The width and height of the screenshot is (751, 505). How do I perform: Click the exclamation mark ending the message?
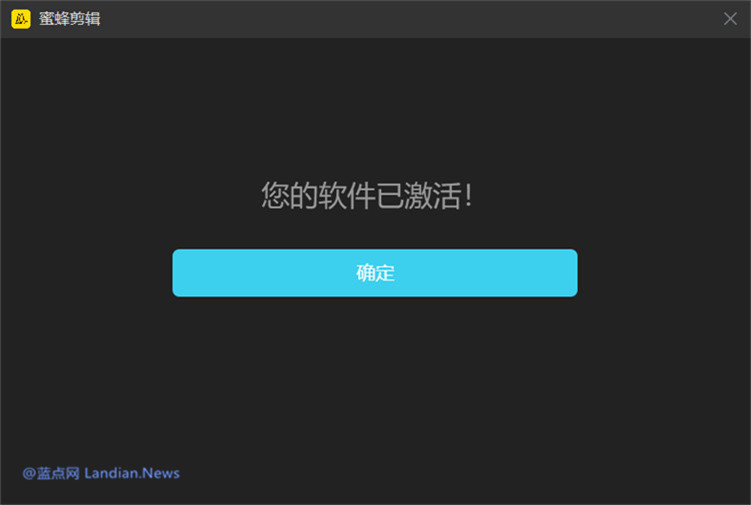(468, 196)
